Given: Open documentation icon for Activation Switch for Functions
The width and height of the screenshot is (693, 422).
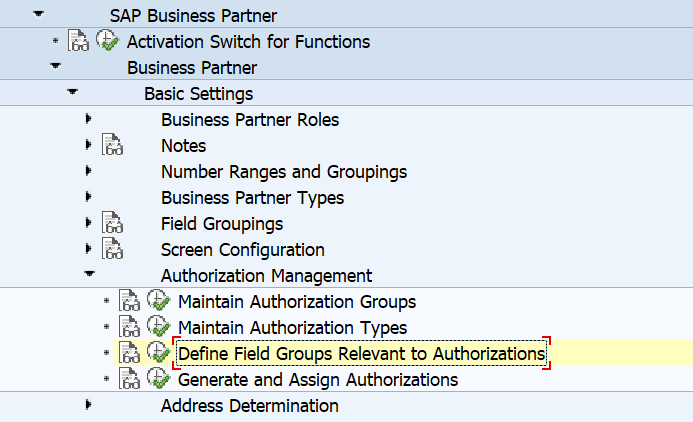Looking at the screenshot, I should (78, 41).
